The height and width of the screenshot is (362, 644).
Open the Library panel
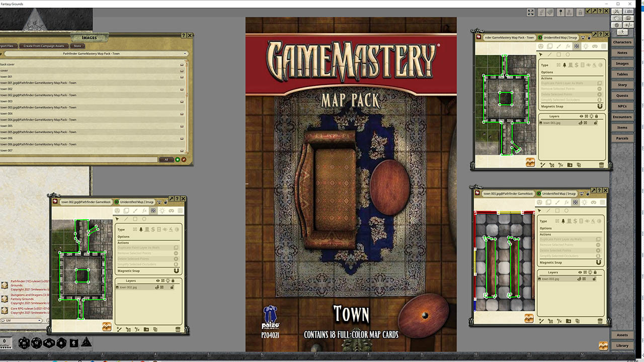pos(622,345)
